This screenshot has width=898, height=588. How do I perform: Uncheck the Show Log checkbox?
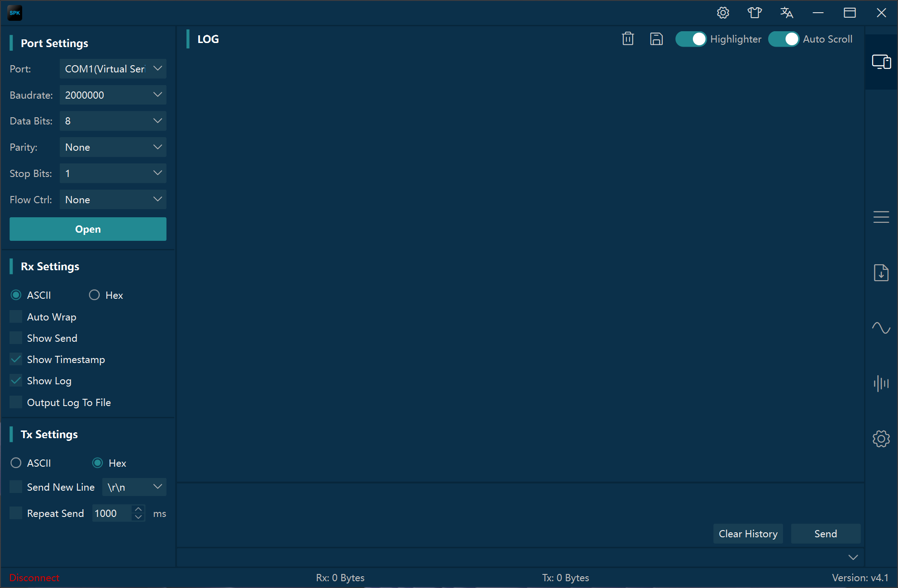16,381
